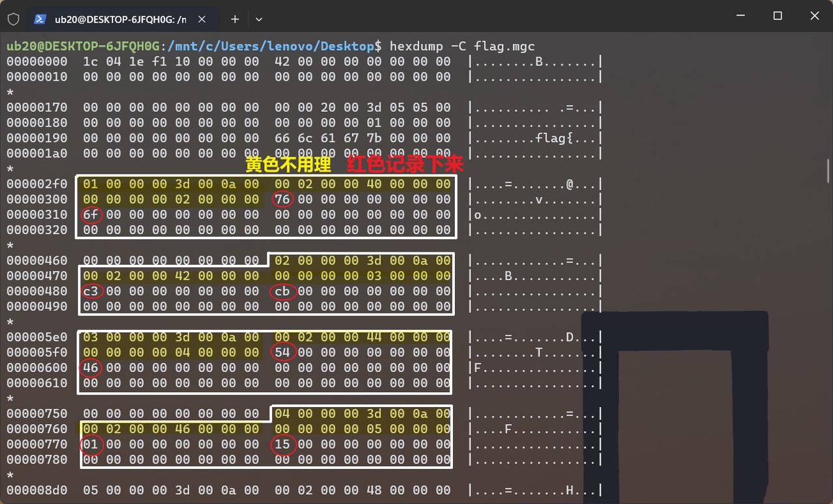Select the ub20@DESKTOP-6JFQH0G terminal tab

coord(120,20)
